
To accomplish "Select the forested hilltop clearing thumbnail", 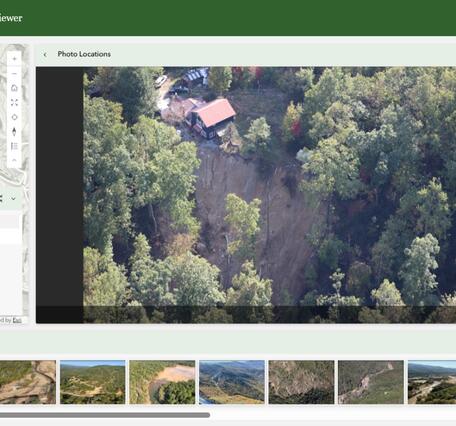I will pos(93,382).
